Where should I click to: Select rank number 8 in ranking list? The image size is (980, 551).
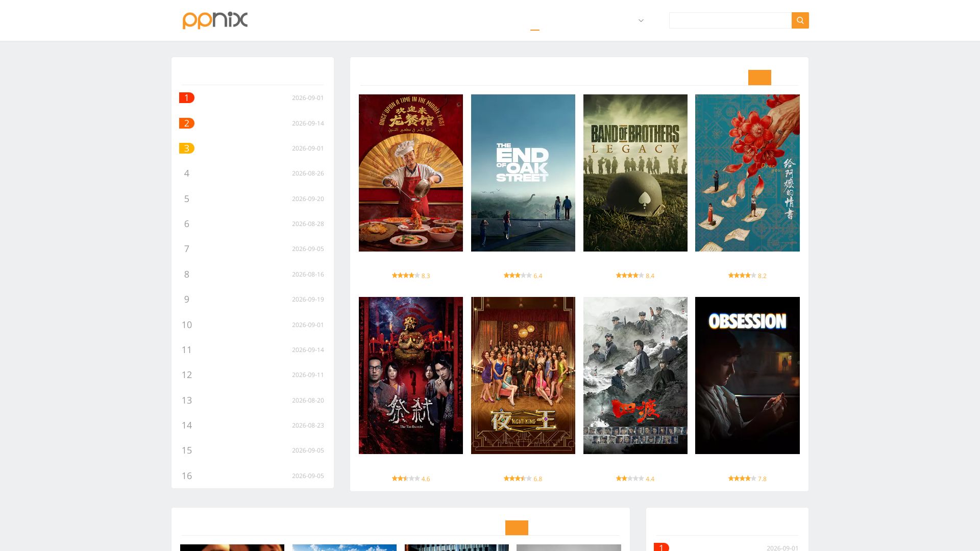187,274
